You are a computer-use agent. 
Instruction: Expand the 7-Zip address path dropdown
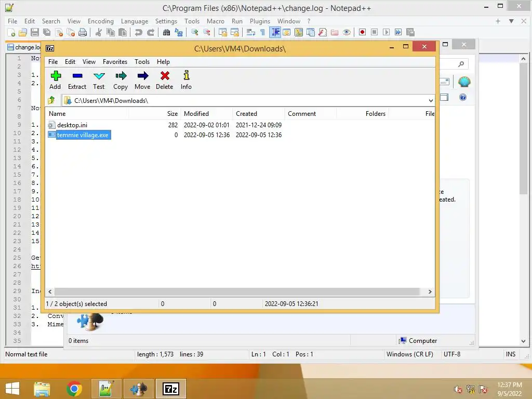[431, 100]
